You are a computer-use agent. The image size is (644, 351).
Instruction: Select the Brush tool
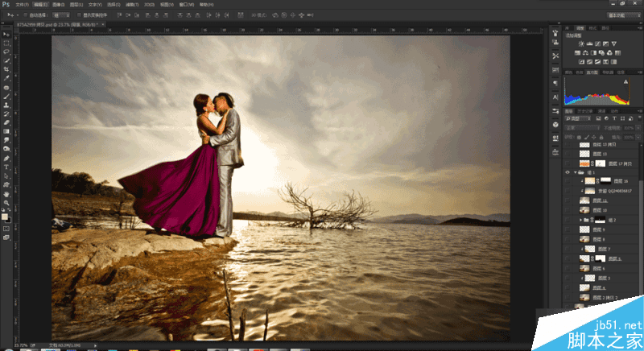[x=6, y=97]
